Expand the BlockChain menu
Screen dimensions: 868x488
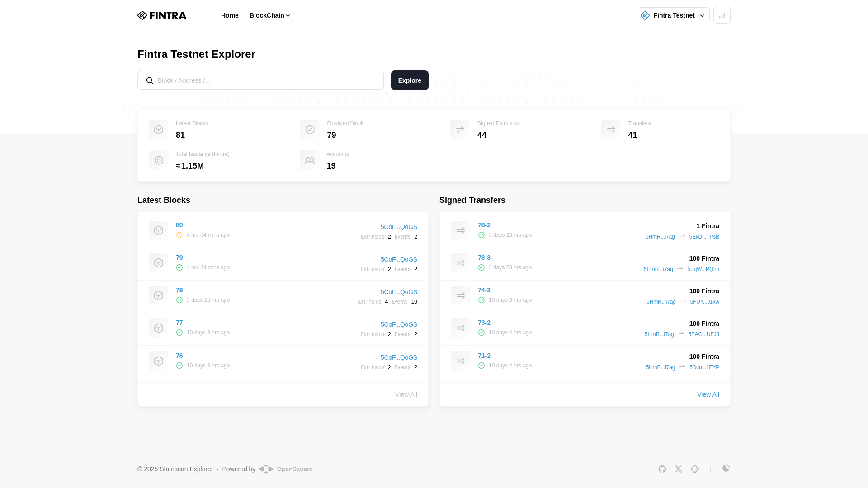[269, 15]
